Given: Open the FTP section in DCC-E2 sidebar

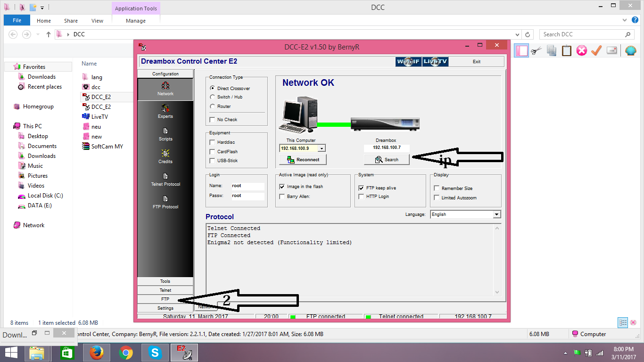Looking at the screenshot, I should [x=165, y=299].
